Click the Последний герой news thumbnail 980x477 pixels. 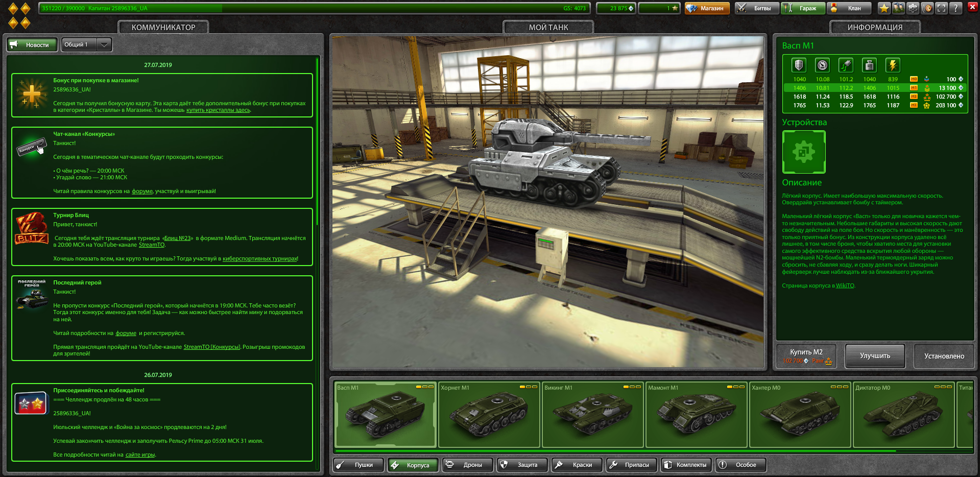[x=32, y=295]
